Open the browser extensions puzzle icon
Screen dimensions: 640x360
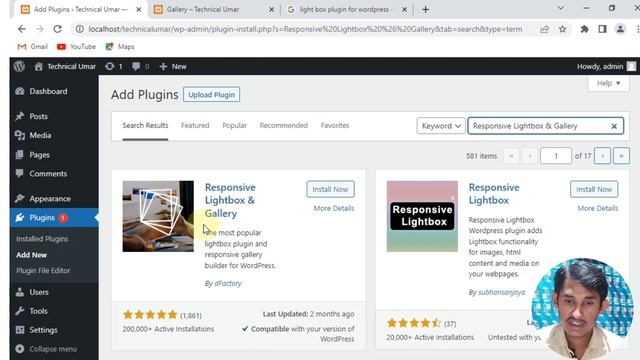pyautogui.click(x=584, y=29)
